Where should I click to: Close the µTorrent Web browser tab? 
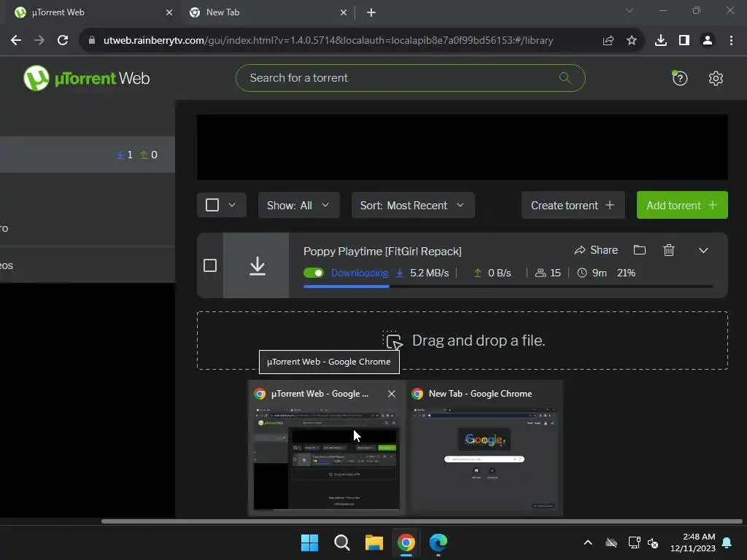(169, 13)
